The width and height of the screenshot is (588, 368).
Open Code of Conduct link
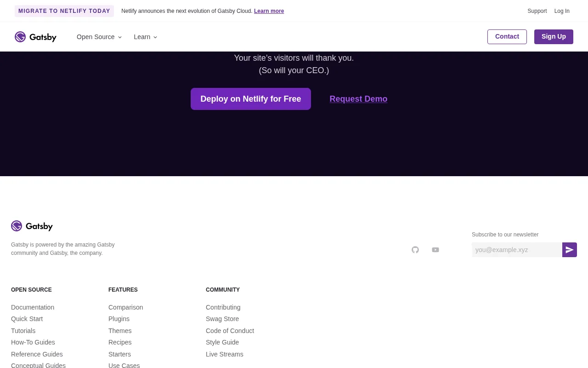click(230, 331)
